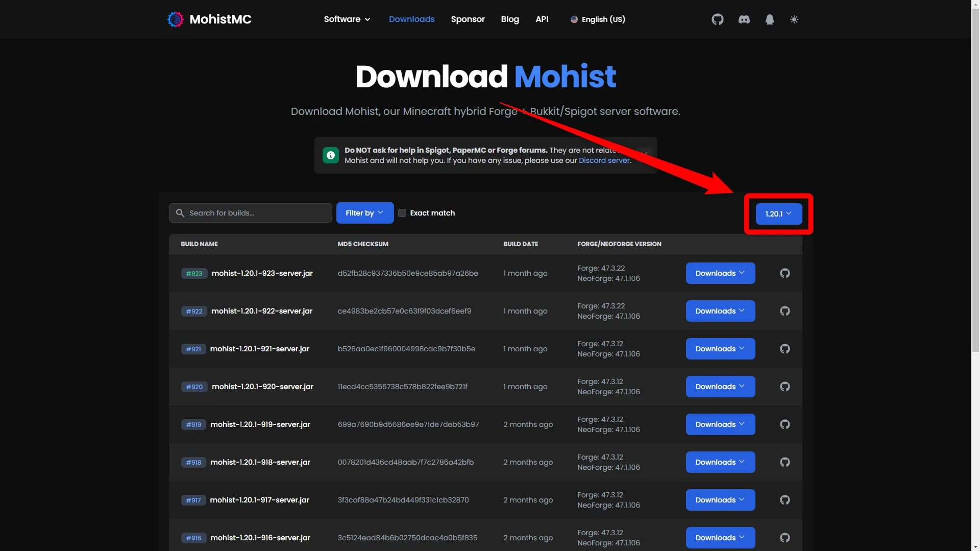This screenshot has height=551, width=980.
Task: Click the BUILD NAME column header
Action: click(199, 244)
